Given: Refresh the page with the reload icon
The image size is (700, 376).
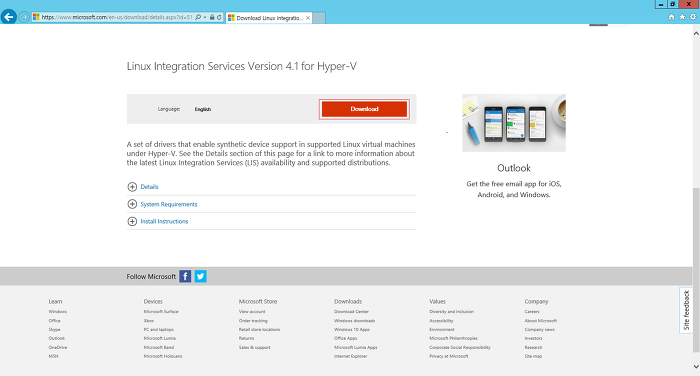Looking at the screenshot, I should click(219, 17).
